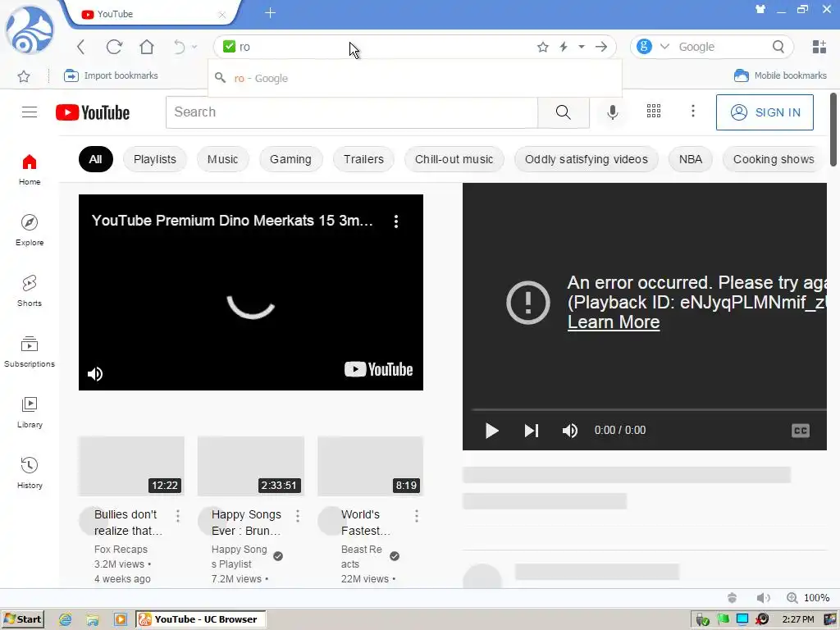Open the YouTube hamburger guide menu
Screen dimensions: 840x630
point(30,112)
